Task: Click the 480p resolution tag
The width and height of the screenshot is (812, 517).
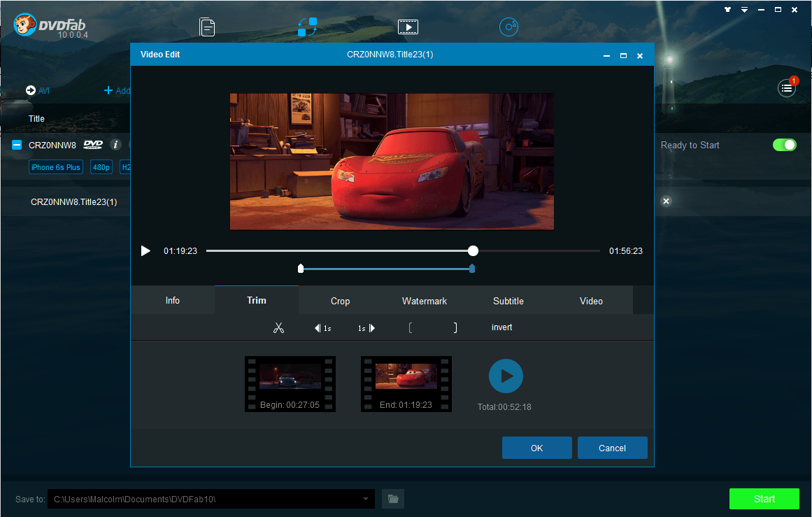Action: tap(101, 167)
